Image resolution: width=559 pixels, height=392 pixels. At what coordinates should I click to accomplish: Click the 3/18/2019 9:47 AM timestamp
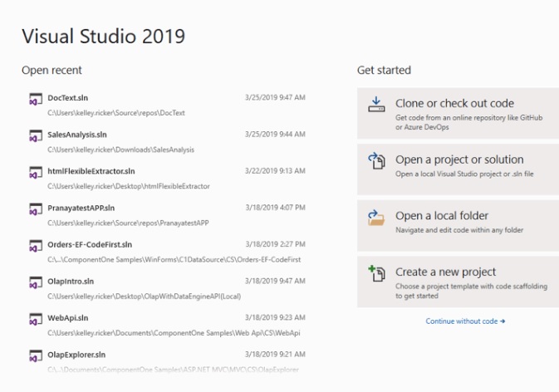275,282
